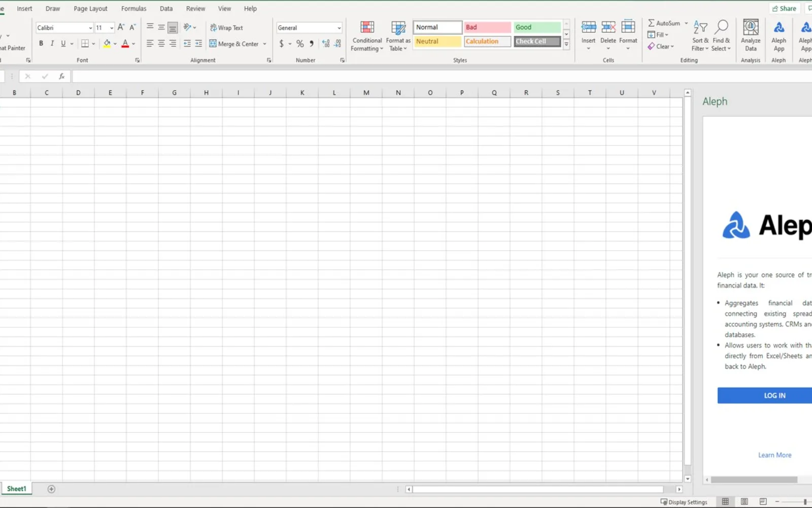Open the Clear dropdown
The height and width of the screenshot is (508, 812).
(660, 46)
